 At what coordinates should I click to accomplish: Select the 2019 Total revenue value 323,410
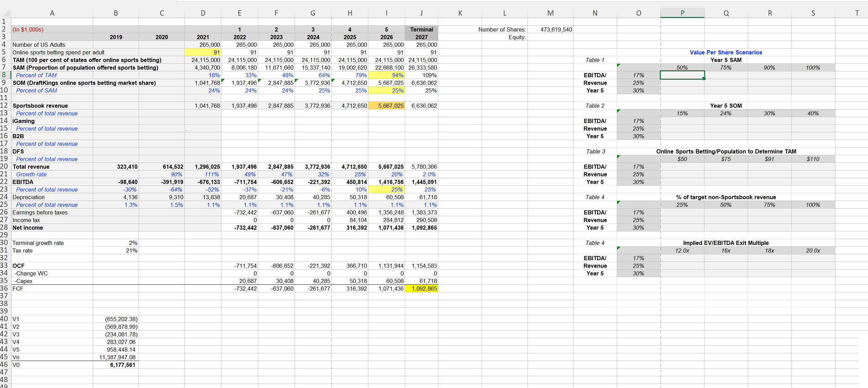click(x=116, y=167)
